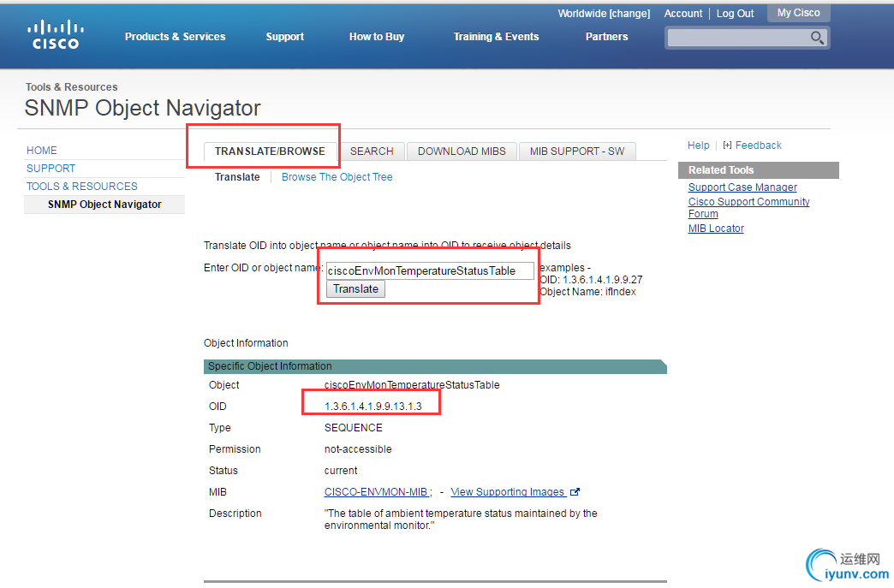Click View Supporting Images link
This screenshot has width=894, height=588.
508,491
